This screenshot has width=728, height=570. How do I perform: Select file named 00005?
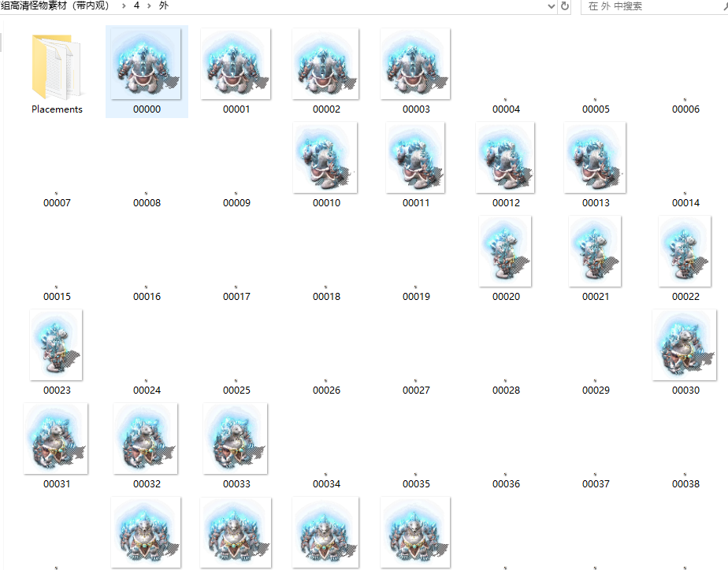(596, 109)
